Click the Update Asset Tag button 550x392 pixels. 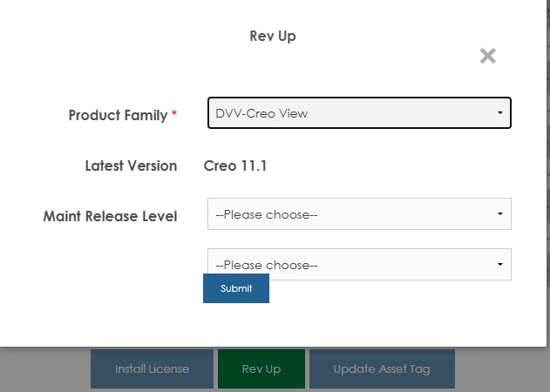tap(382, 368)
